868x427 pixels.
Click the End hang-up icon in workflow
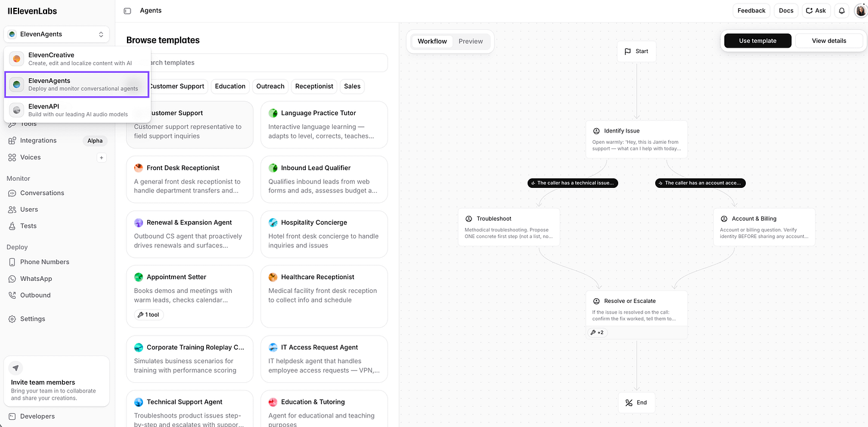[x=628, y=403]
